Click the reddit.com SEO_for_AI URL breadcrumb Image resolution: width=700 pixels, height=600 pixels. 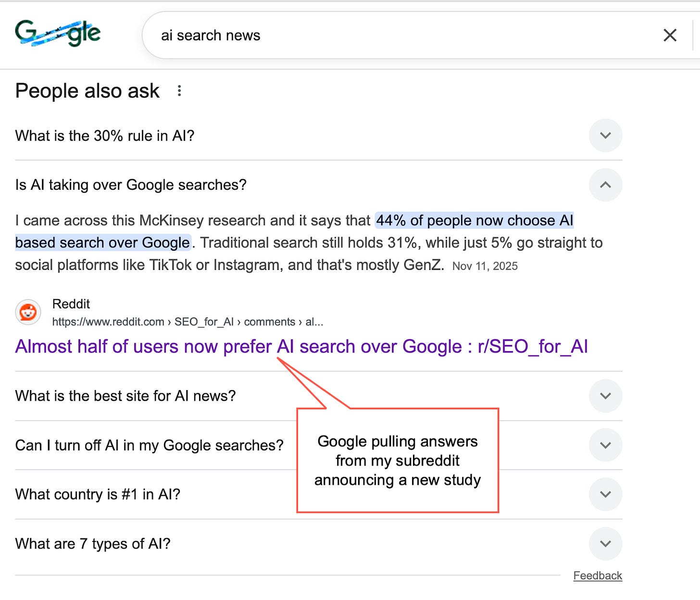coord(187,322)
